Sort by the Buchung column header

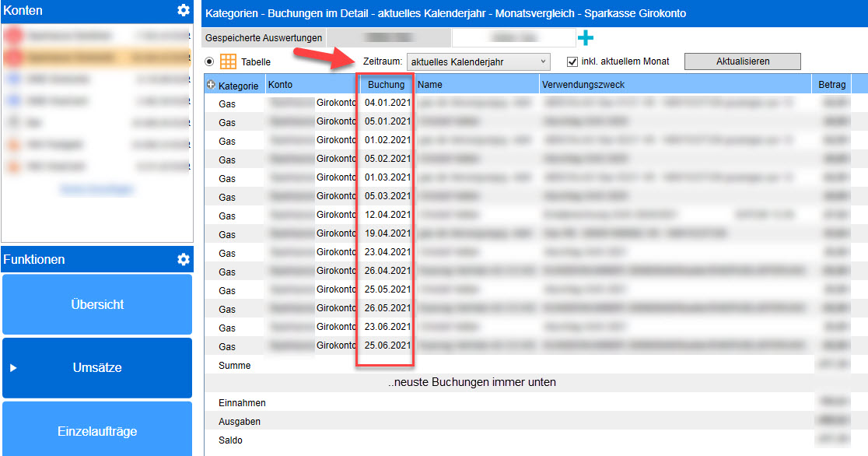[386, 84]
